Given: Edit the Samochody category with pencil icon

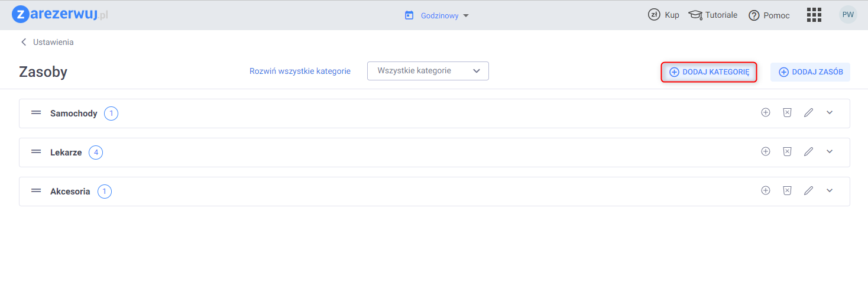Looking at the screenshot, I should pyautogui.click(x=808, y=112).
